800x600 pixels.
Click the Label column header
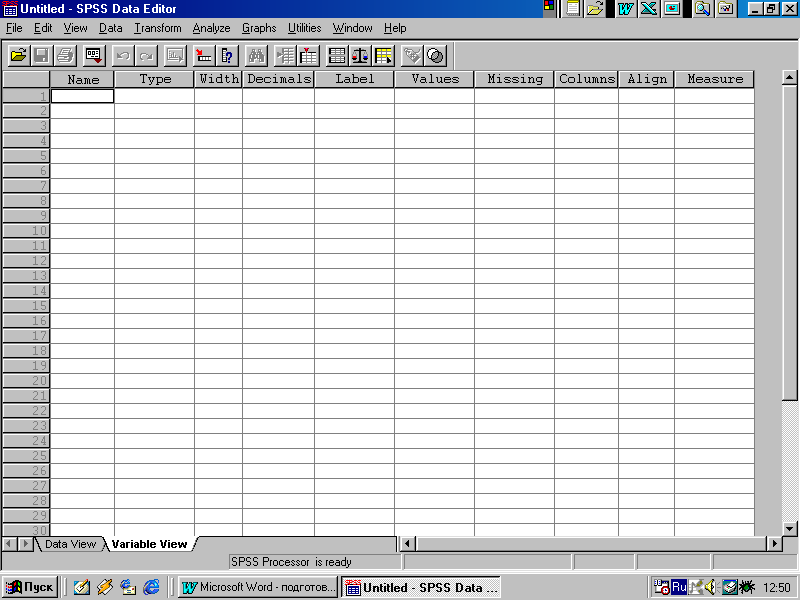(355, 79)
